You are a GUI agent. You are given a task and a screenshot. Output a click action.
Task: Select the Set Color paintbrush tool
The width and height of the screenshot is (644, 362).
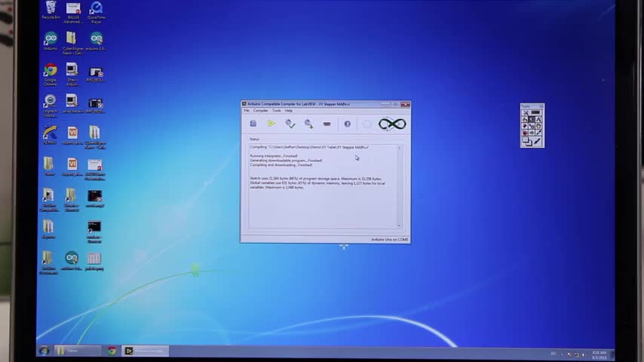(537, 141)
